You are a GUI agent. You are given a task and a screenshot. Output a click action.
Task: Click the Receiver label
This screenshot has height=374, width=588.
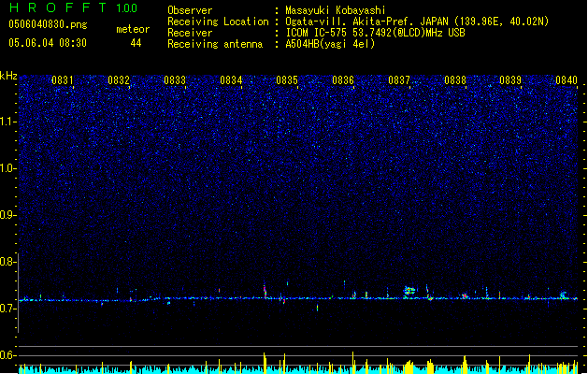pyautogui.click(x=190, y=33)
